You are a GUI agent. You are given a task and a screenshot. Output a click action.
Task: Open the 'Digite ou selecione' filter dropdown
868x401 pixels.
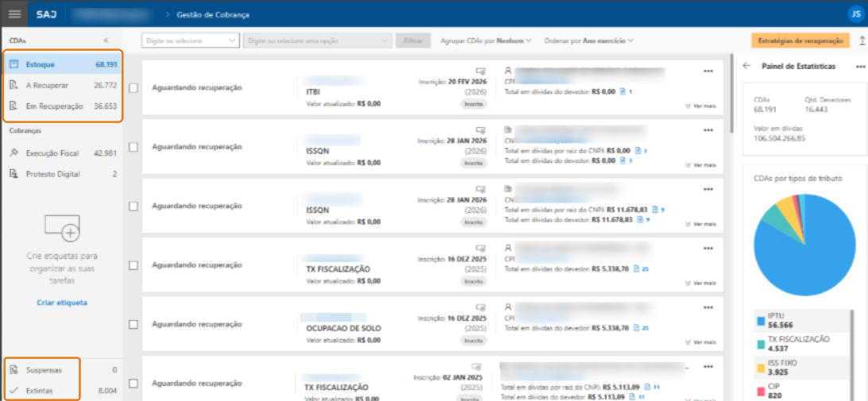190,40
